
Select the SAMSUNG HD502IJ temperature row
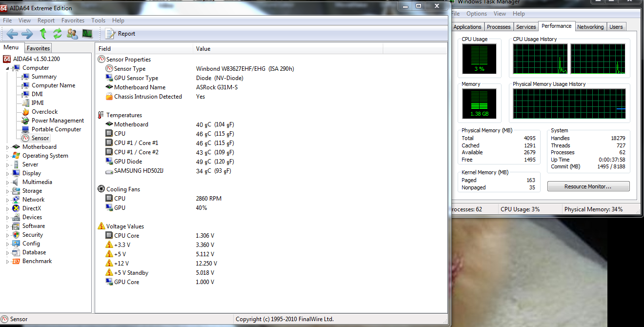[271, 171]
